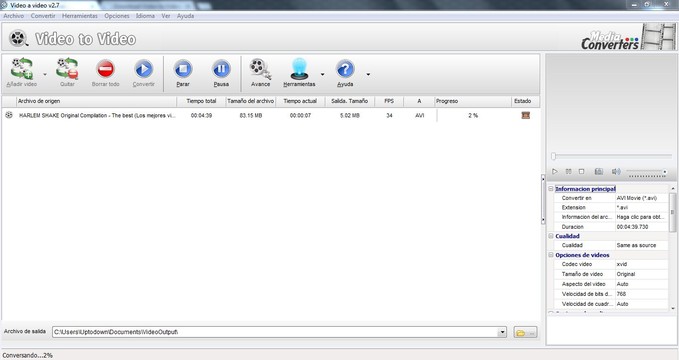The image size is (679, 360).
Task: Sort by Archivo de origen column header
Action: point(96,101)
